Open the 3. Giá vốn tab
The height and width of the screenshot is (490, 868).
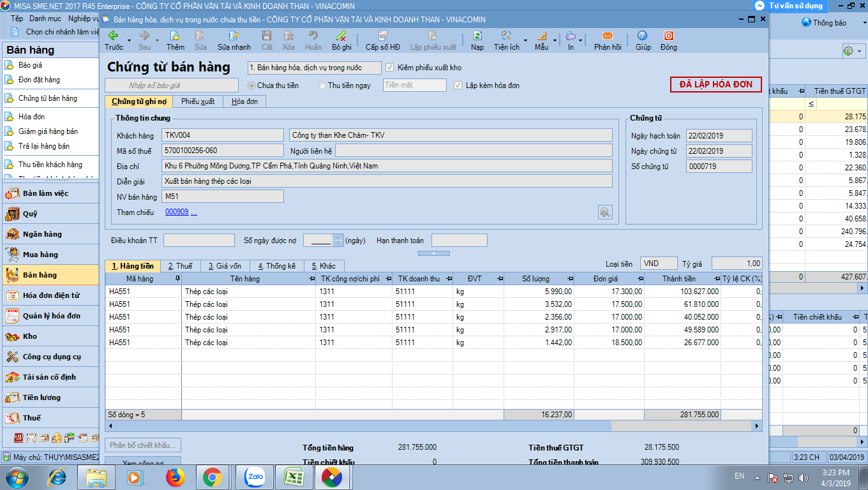click(224, 266)
